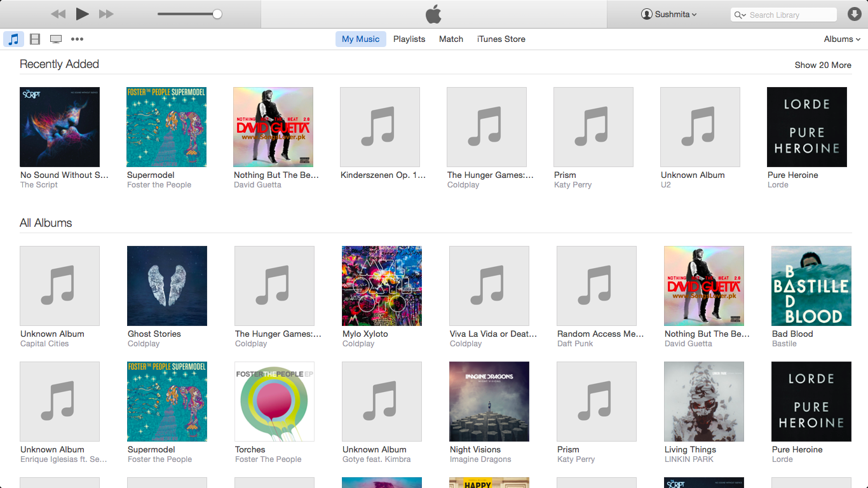Open Ghost Stories album cover
868x488 pixels.
(x=167, y=286)
